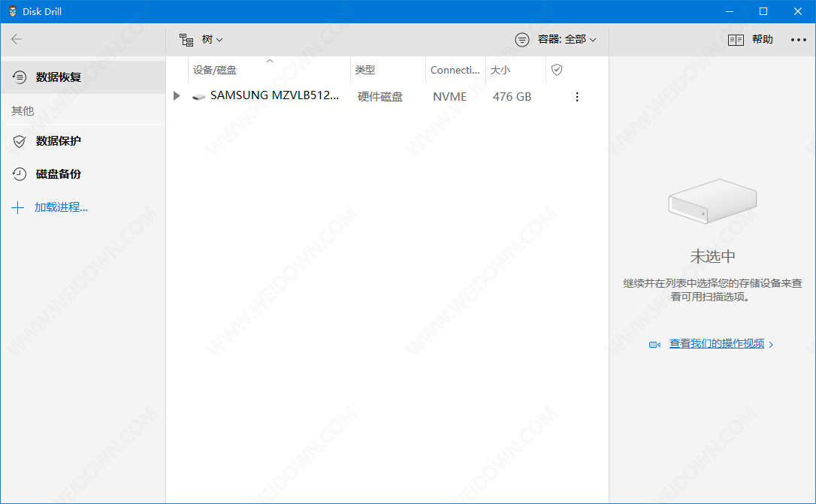Sort by 设备/磁盘 column header
This screenshot has height=504, width=816.
(215, 70)
